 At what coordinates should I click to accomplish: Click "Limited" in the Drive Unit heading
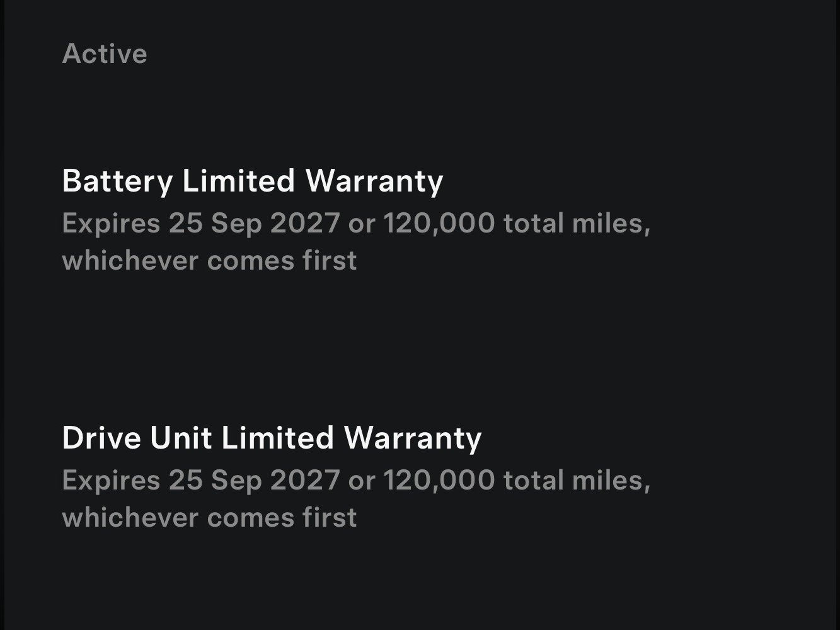[277, 438]
